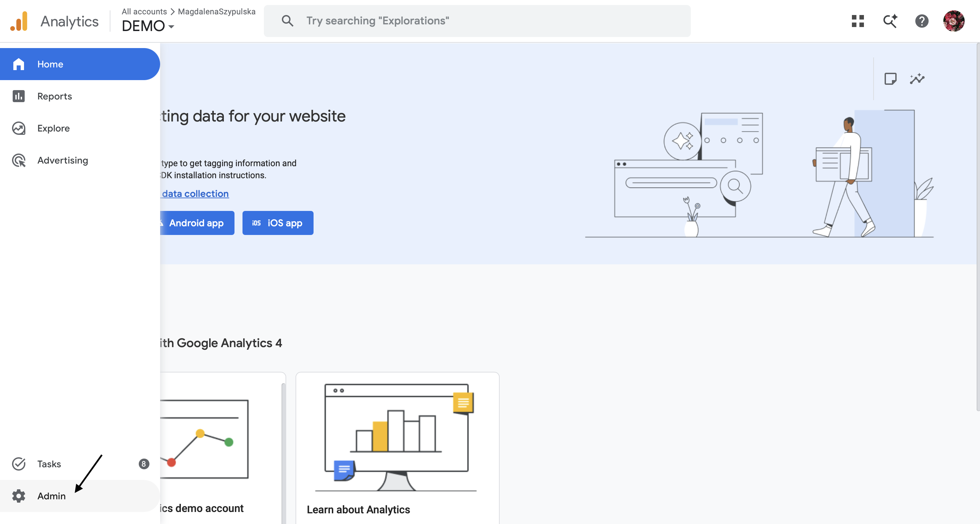Click the Tasks count badge showing 8
The image size is (980, 524).
point(143,464)
